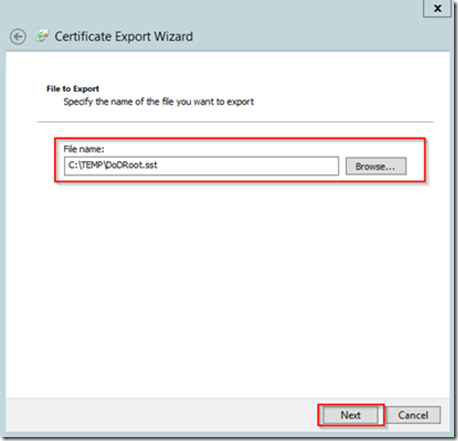Viewport: 458px width, 441px height.
Task: Click the horizontal separator line under description
Action: click(235, 122)
